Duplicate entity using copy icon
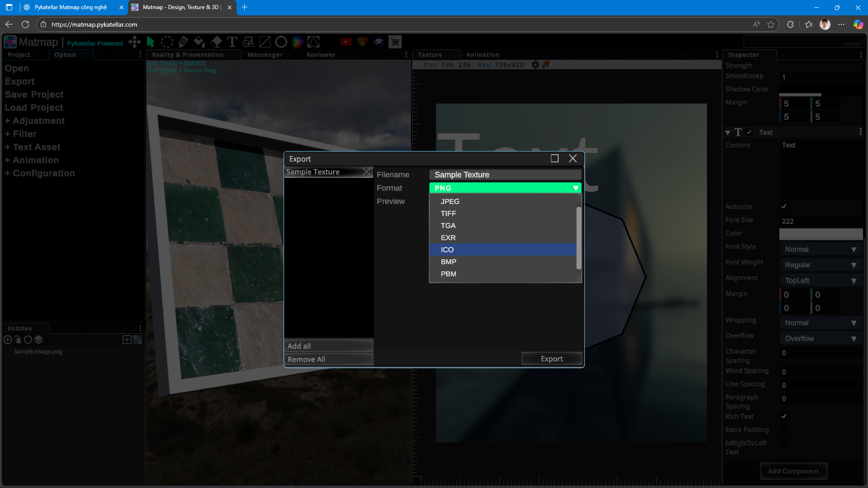This screenshot has height=488, width=868. tap(18, 340)
